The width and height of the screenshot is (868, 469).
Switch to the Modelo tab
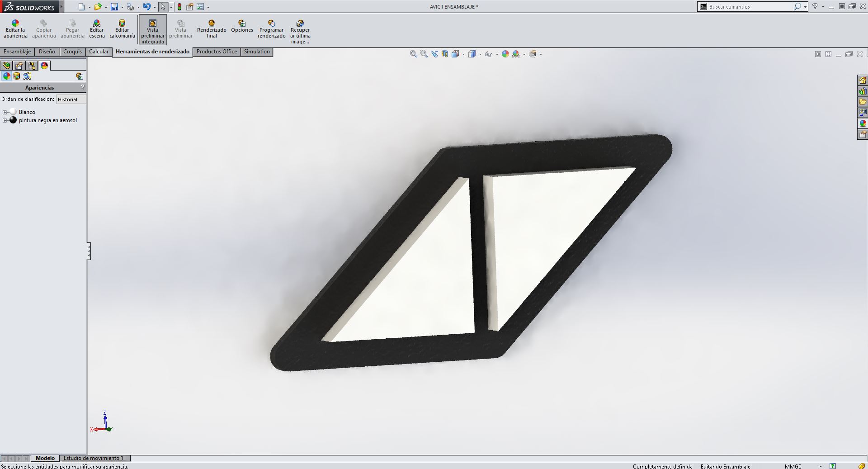click(45, 458)
